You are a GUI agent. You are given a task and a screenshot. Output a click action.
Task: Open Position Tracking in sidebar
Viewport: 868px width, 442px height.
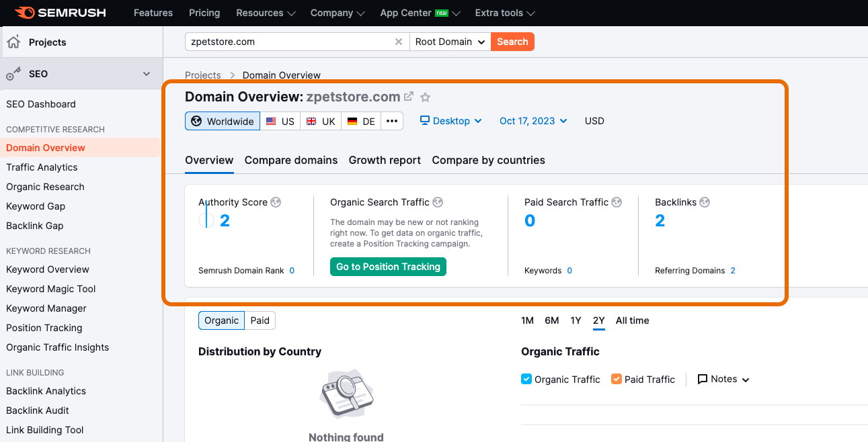tap(44, 328)
